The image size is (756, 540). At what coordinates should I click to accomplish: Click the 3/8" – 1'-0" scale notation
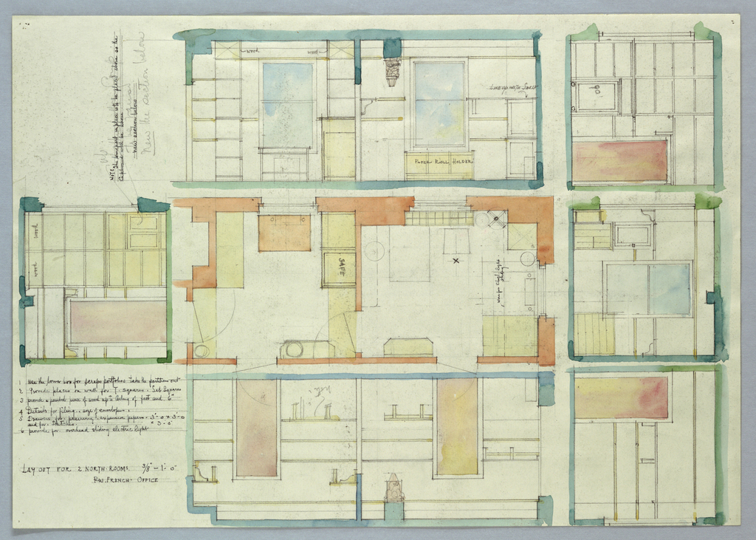point(159,468)
